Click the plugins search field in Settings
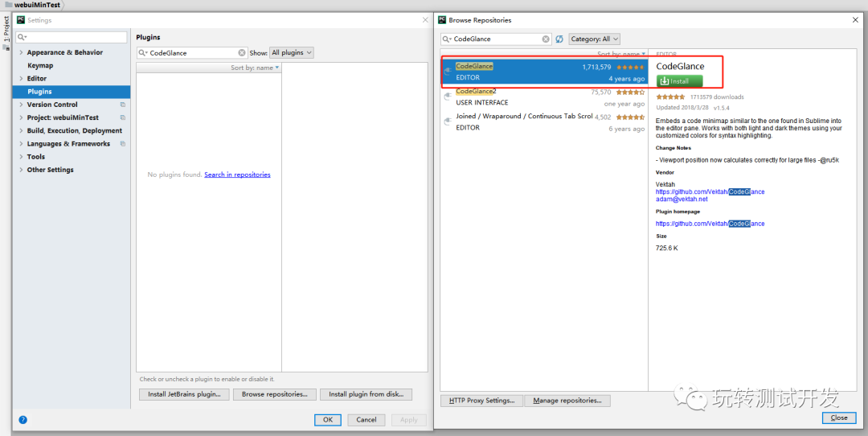 point(192,52)
